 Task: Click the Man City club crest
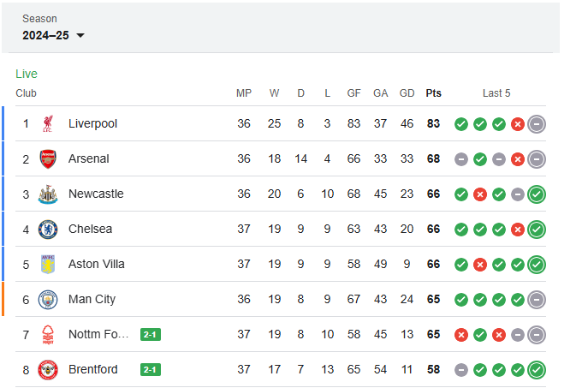[48, 300]
